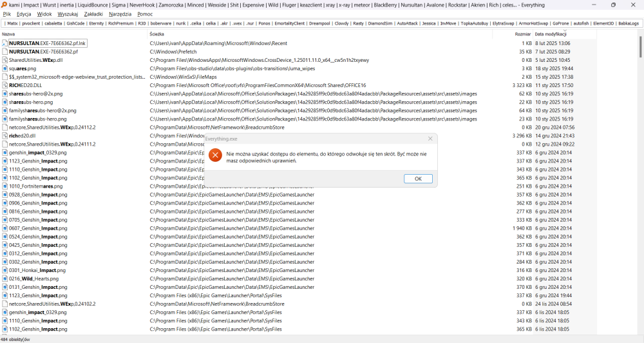Open the Zakładki menu

(x=93, y=14)
